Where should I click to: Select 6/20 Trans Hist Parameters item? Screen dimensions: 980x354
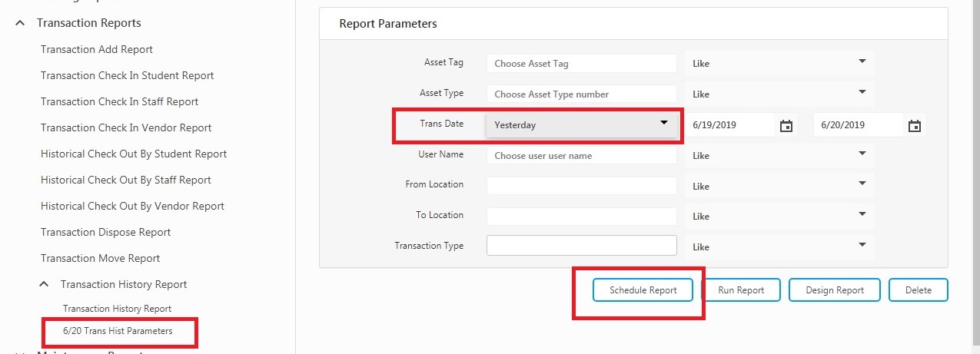click(118, 331)
